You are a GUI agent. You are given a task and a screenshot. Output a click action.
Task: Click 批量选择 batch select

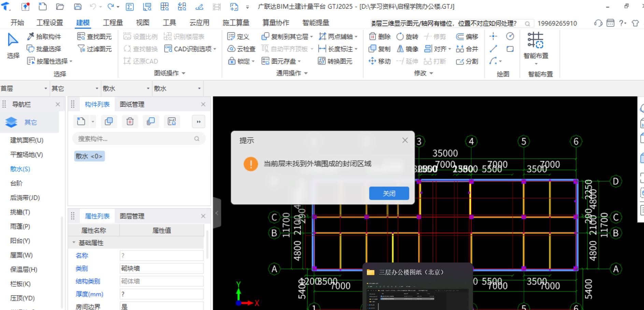click(x=44, y=49)
